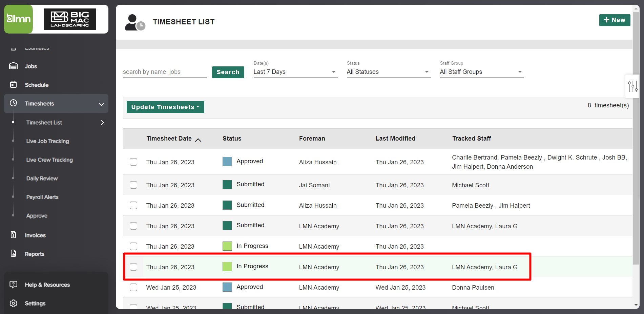Check the In Progress row without tracked staff
The width and height of the screenshot is (644, 314).
[133, 246]
